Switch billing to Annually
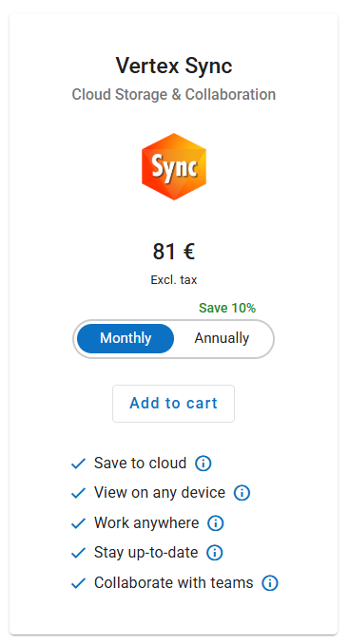This screenshot has height=644, width=349. (222, 338)
